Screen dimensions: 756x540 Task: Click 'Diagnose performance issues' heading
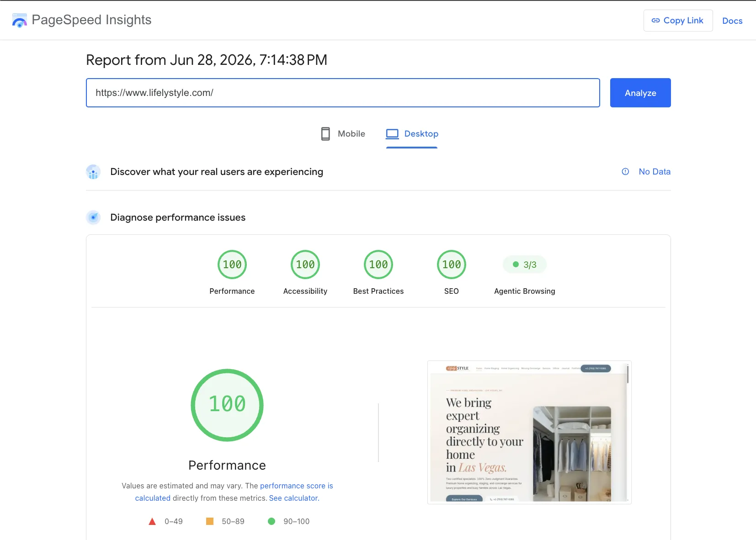coord(178,217)
